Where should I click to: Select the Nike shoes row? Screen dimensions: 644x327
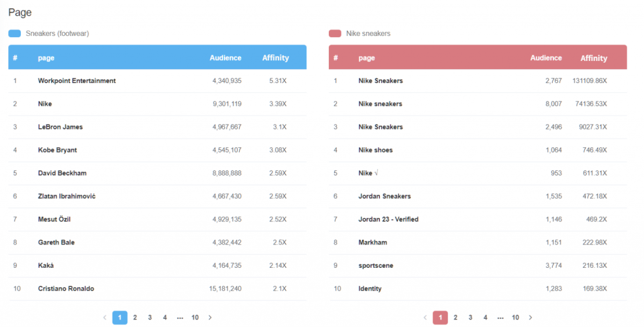478,150
